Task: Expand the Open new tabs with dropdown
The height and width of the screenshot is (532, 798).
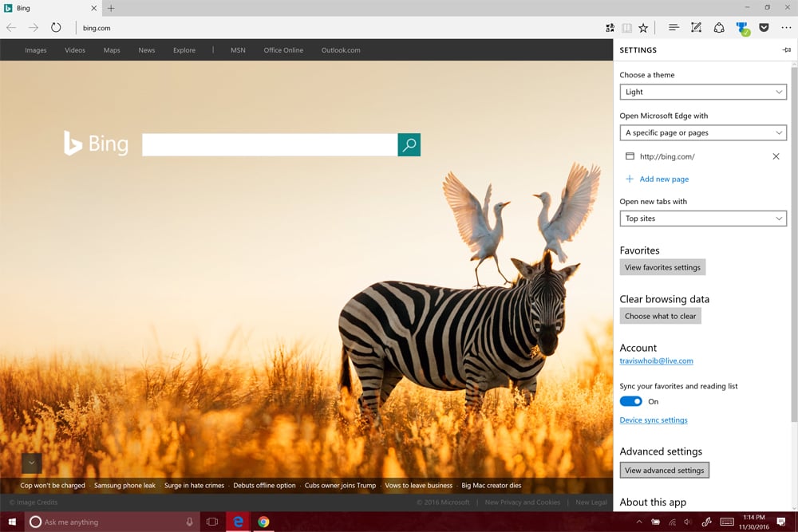Action: click(703, 218)
